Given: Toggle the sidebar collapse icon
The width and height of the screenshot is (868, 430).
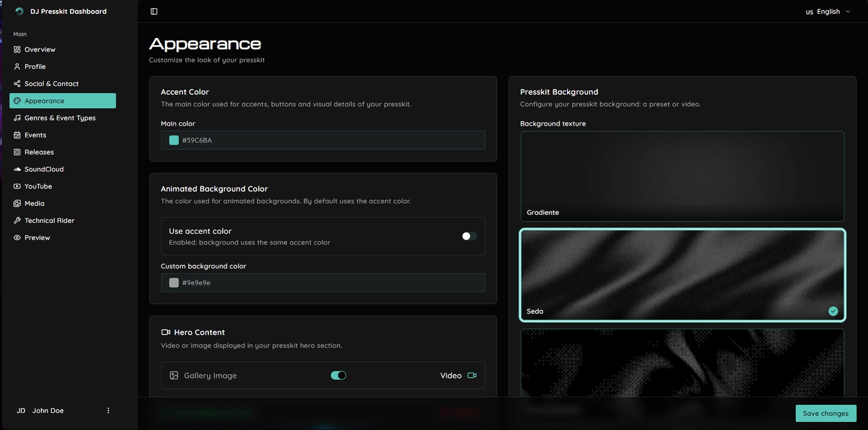Looking at the screenshot, I should pyautogui.click(x=153, y=11).
